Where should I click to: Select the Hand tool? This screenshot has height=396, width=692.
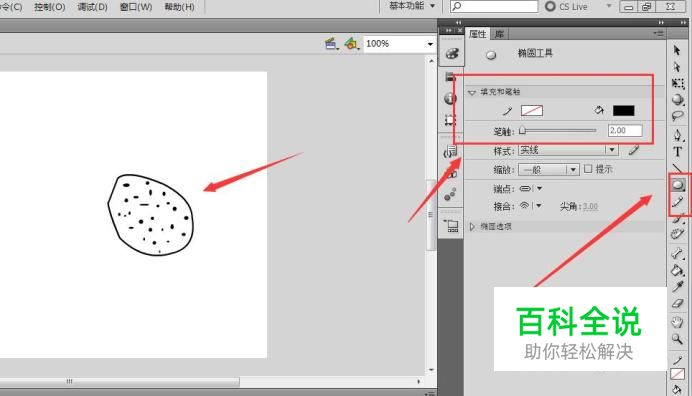[x=677, y=322]
